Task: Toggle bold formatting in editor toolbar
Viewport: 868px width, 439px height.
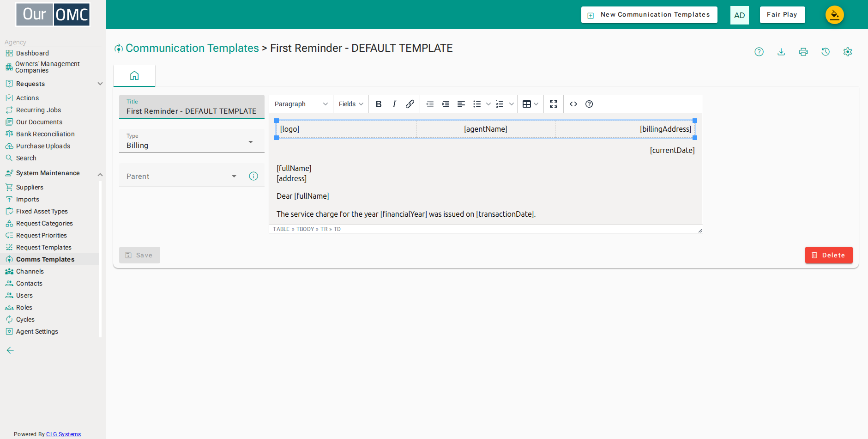Action: pyautogui.click(x=379, y=104)
